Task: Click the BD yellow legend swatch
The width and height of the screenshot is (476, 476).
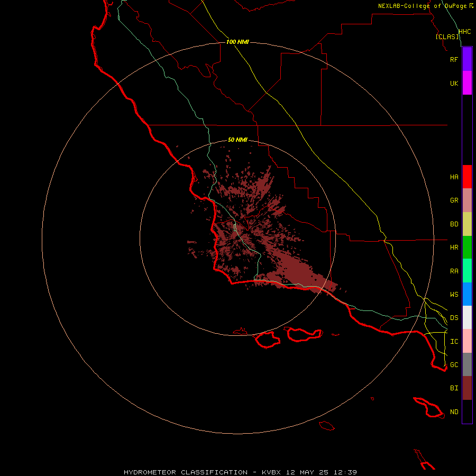Action: coord(467,224)
